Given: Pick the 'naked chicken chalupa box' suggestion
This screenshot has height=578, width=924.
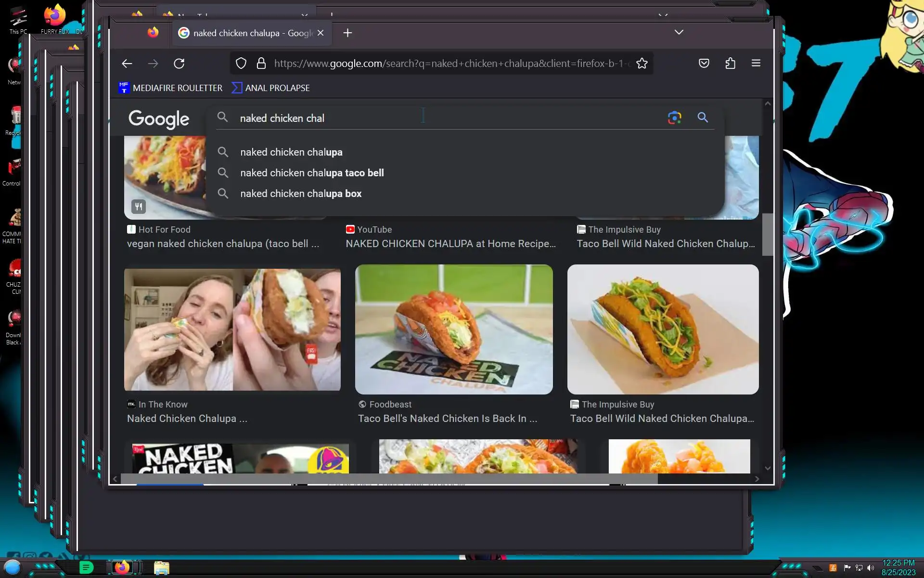Looking at the screenshot, I should [x=301, y=194].
